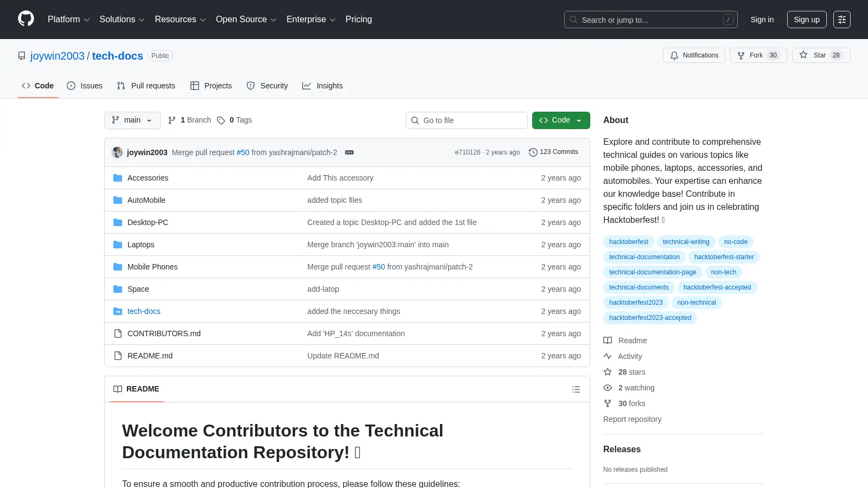Open the README.md file icon

coord(118,356)
